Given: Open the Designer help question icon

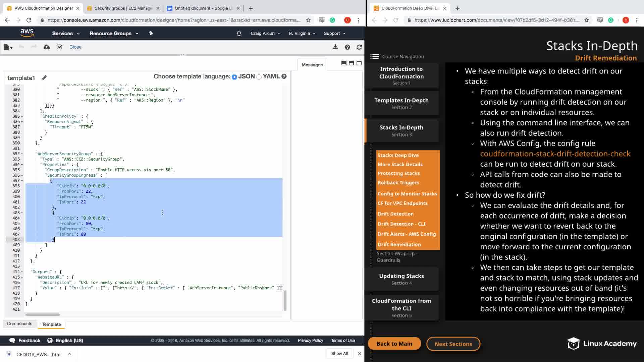Looking at the screenshot, I should [347, 47].
